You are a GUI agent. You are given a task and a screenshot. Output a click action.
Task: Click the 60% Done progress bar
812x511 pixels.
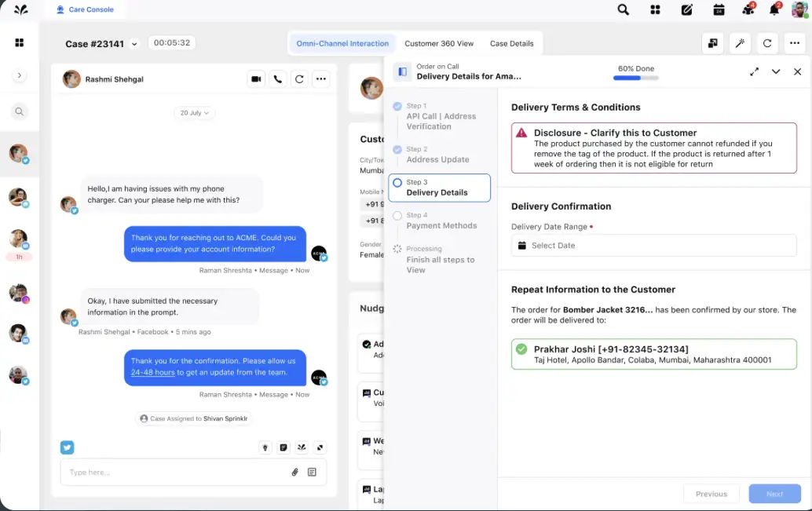636,78
